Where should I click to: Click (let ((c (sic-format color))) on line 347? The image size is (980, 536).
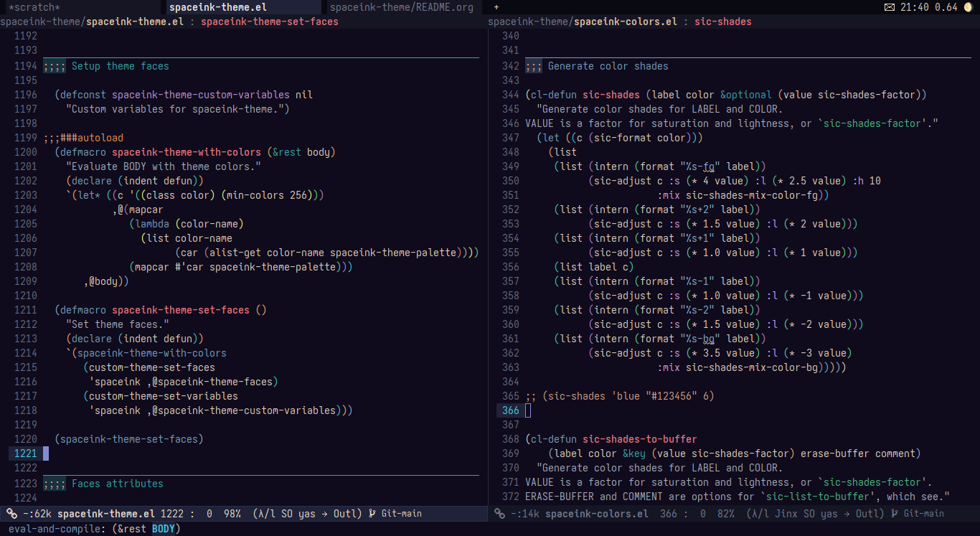(x=620, y=138)
